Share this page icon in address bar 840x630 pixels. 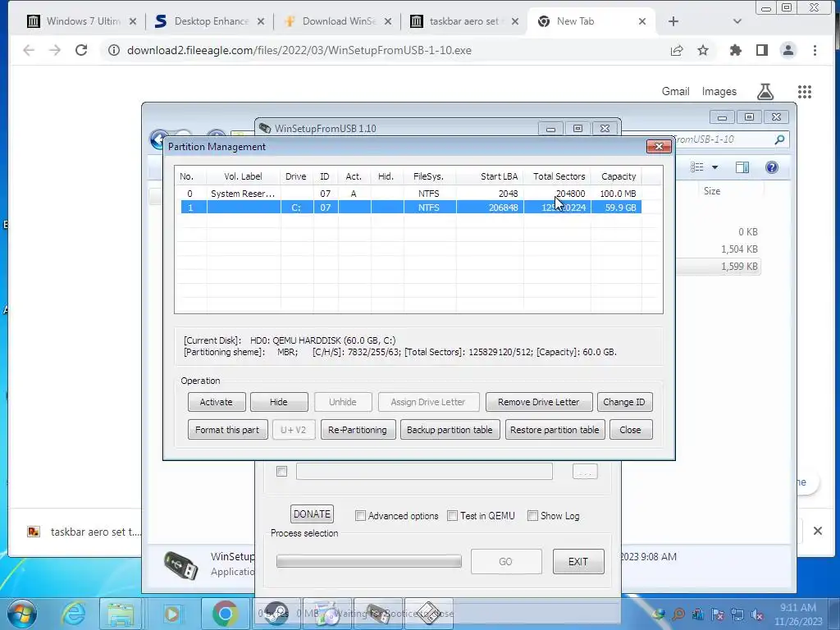(x=677, y=50)
